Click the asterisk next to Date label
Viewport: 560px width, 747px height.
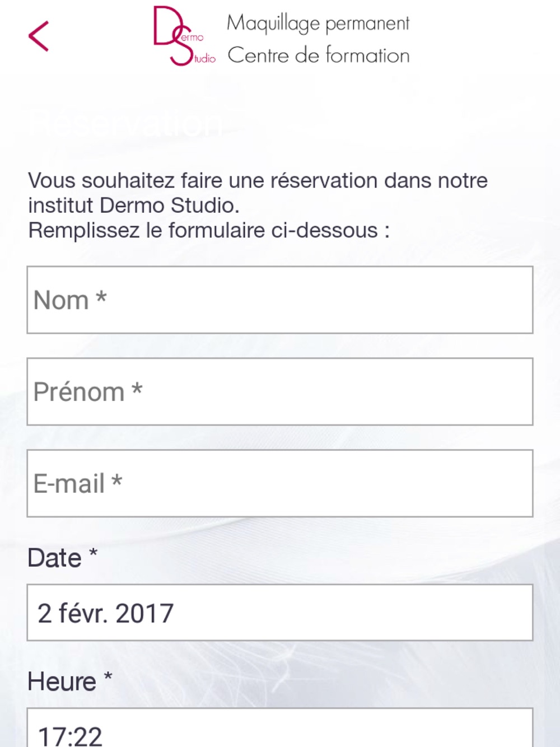coord(93,554)
